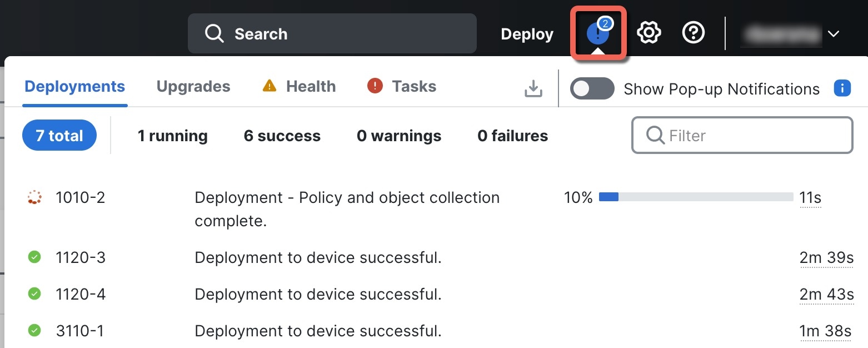Open the help question mark icon
This screenshot has width=868, height=348.
pos(693,32)
